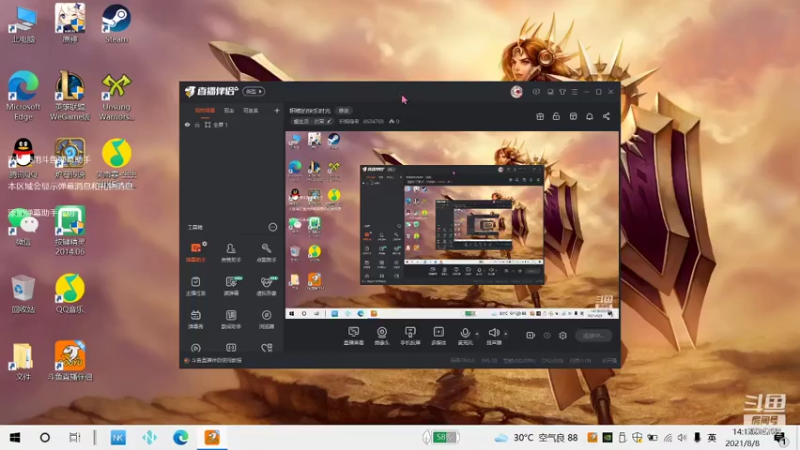Screen dimensions: 800x450
Task: Toggle the unlock padlock icon in the stream header
Action: (x=556, y=116)
